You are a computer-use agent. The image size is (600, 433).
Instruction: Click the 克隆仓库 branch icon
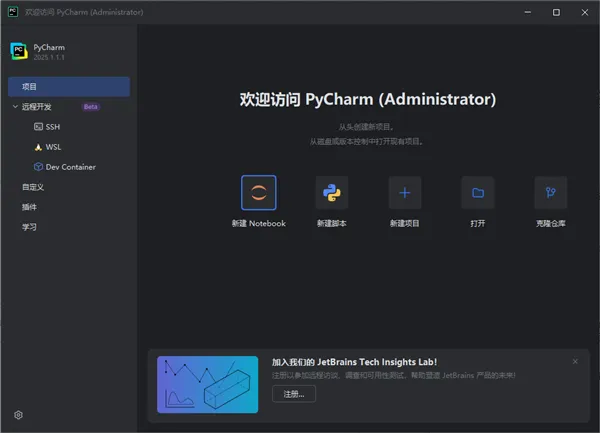click(x=551, y=192)
